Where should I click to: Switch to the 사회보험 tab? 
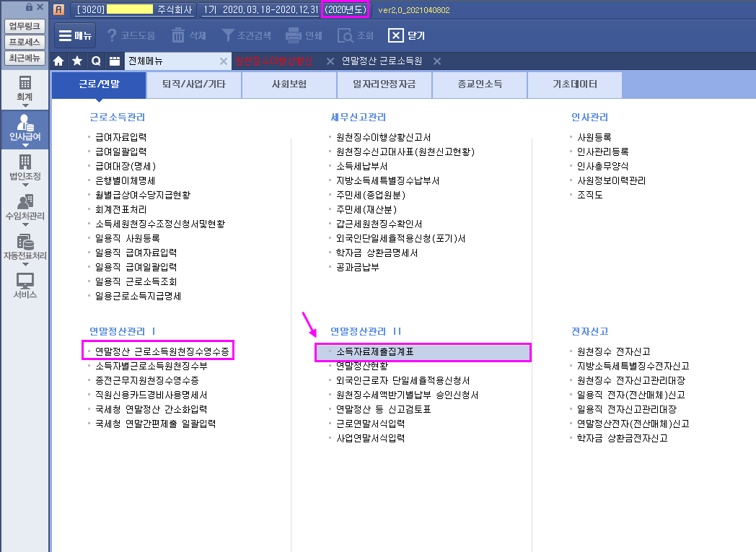click(x=289, y=84)
